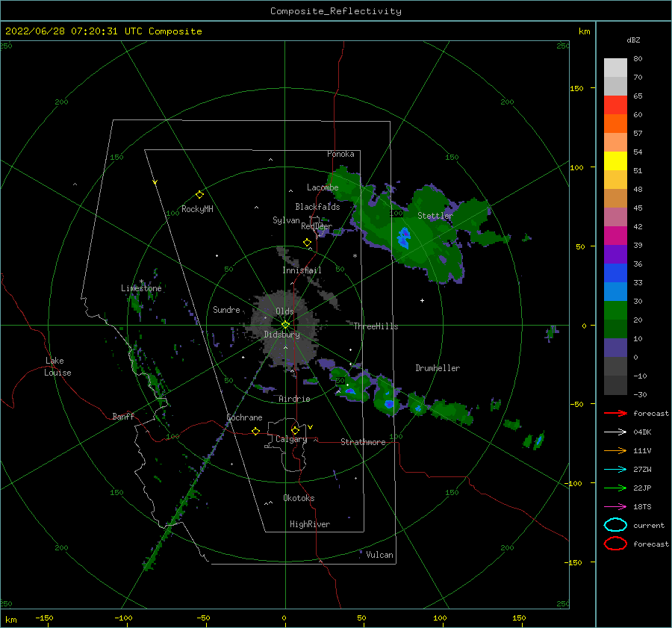
Task: Click the Vulcan label
Action: pos(380,555)
